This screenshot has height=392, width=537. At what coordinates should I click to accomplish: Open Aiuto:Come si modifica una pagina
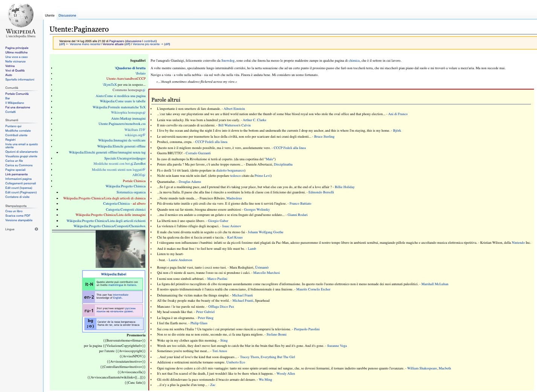pyautogui.click(x=121, y=96)
